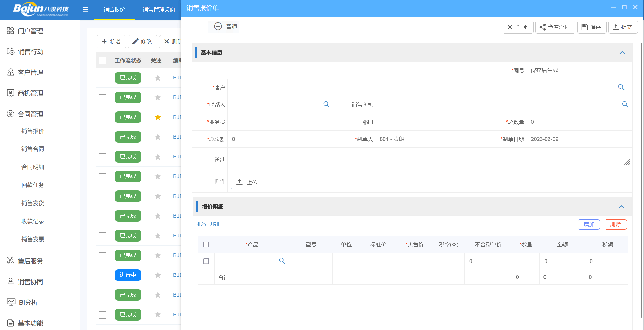The height and width of the screenshot is (330, 644).
Task: Open the 销售商机 lookup icon
Action: [x=625, y=105]
